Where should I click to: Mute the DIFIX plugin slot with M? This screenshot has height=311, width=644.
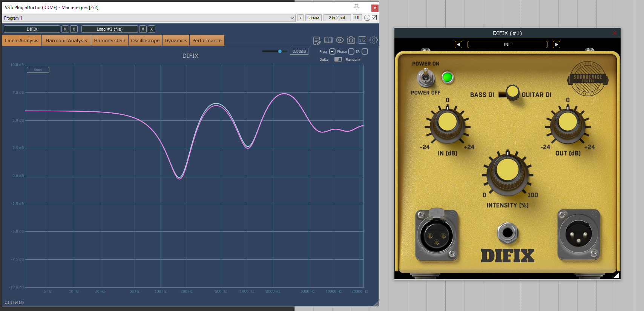click(65, 29)
